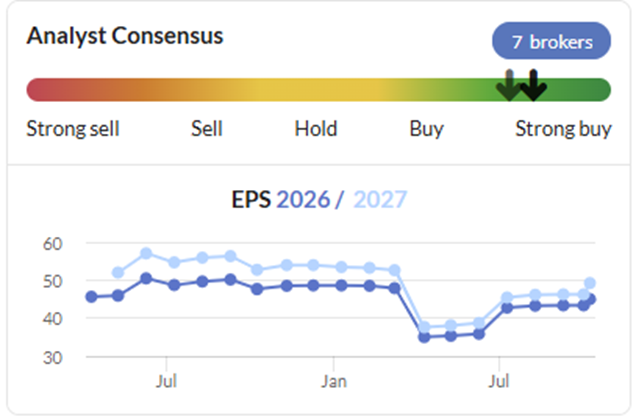636x417 pixels.
Task: Click the "Sell" rating label
Action: pos(207,129)
